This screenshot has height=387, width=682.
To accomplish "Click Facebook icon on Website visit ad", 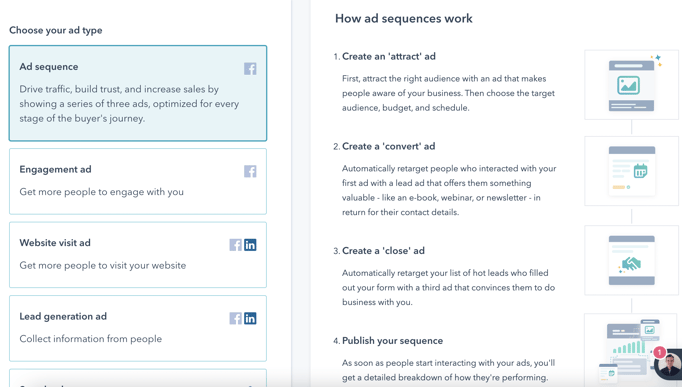I will [x=236, y=245].
